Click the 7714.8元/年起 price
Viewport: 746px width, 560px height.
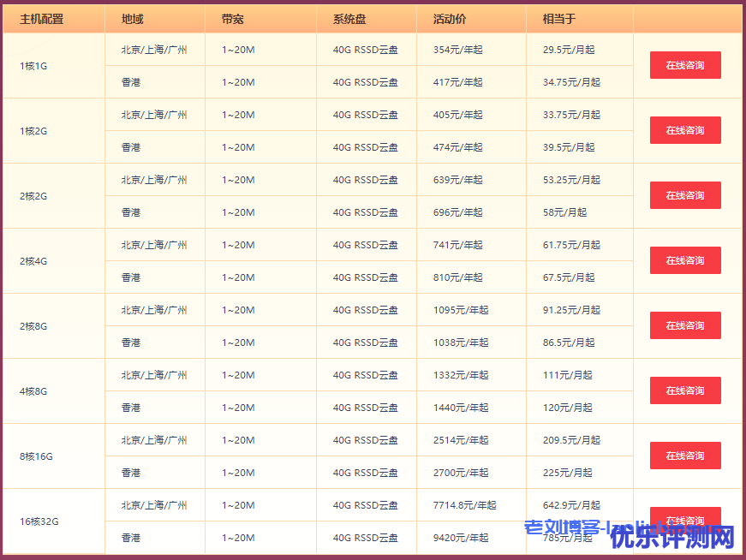pyautogui.click(x=464, y=505)
